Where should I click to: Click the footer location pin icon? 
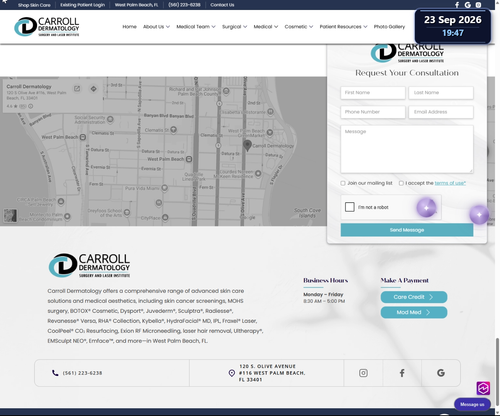[232, 373]
